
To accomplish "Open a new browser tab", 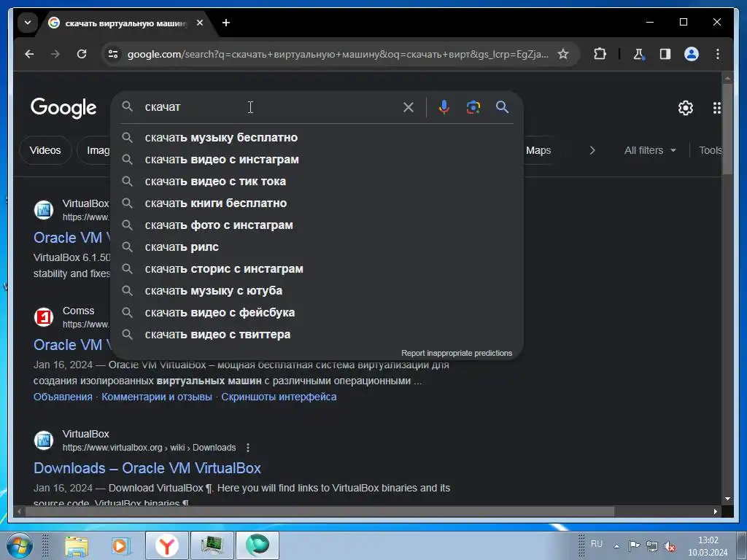I will (x=226, y=23).
